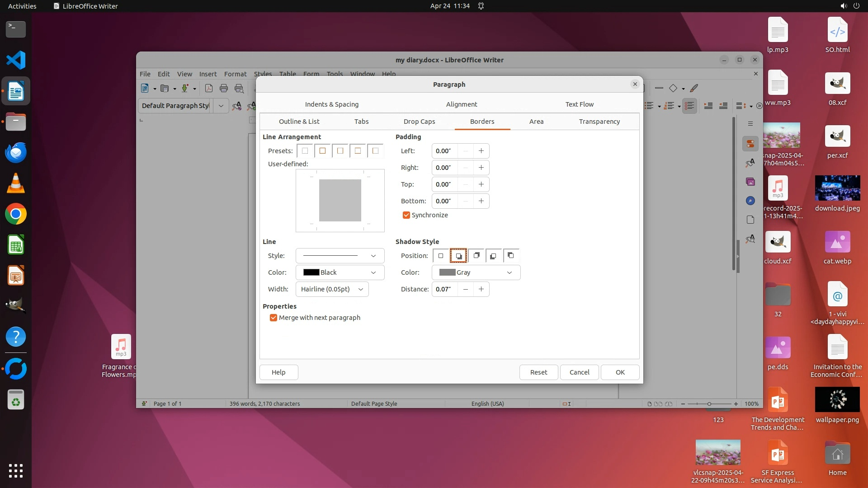Choose the no-shadow position icon
868x488 pixels.
(441, 256)
